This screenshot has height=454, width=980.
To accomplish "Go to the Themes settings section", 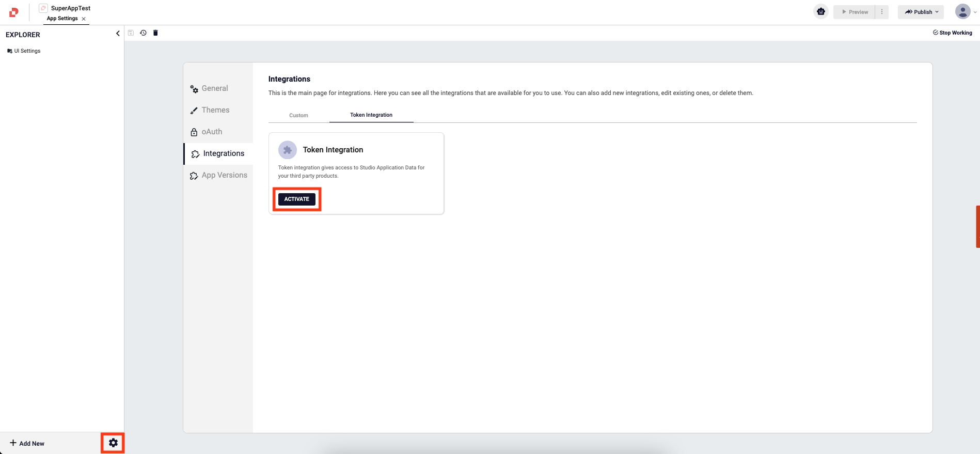I will pyautogui.click(x=215, y=110).
